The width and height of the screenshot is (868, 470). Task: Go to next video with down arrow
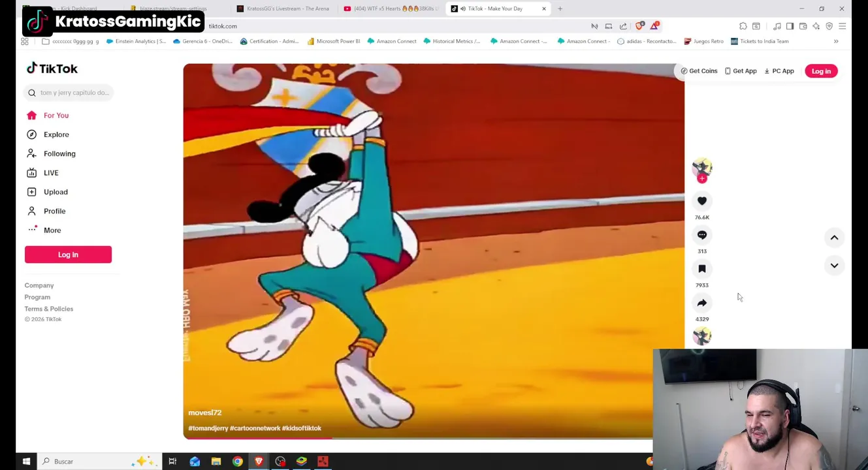834,266
